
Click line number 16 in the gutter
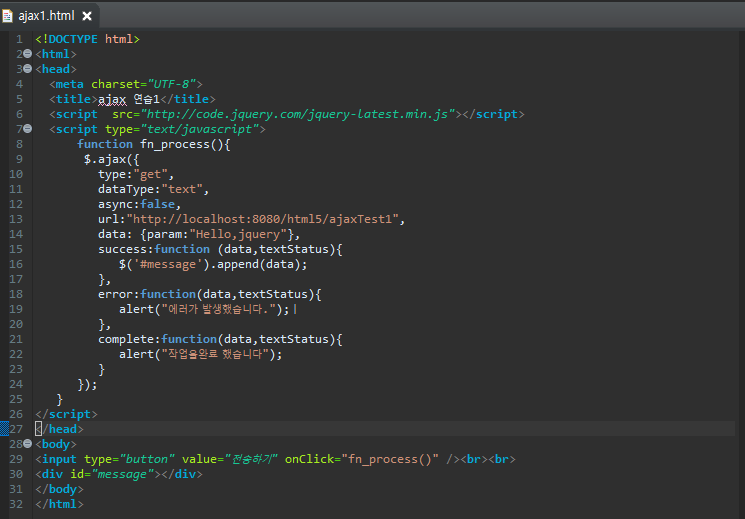[x=16, y=264]
